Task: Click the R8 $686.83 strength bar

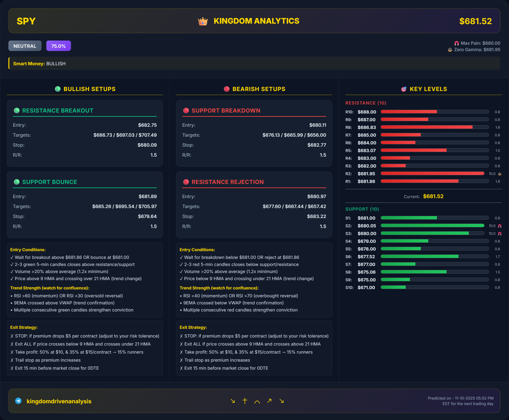Action: click(435, 127)
